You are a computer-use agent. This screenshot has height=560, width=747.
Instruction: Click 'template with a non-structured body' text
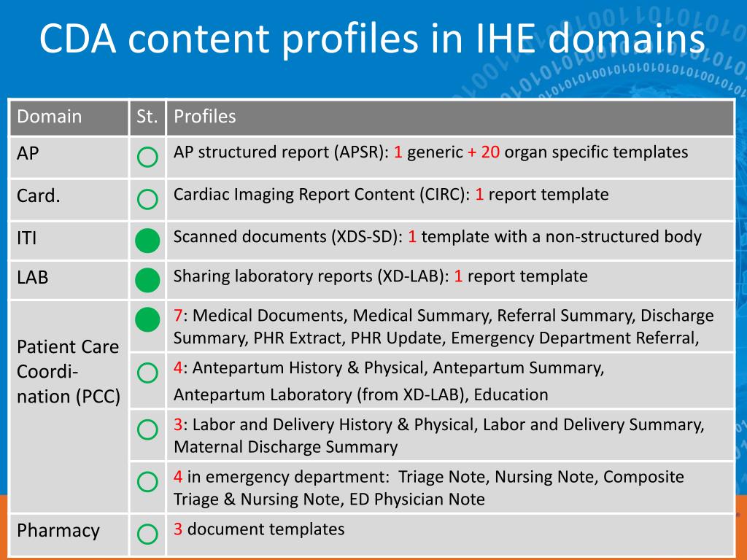click(x=561, y=237)
